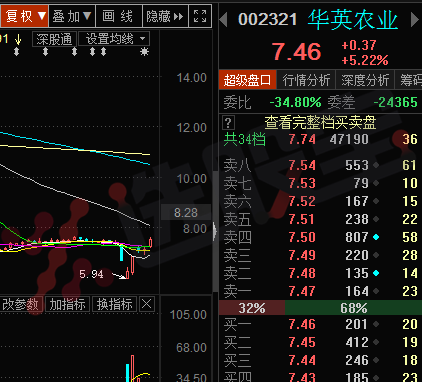Click the sun-shaped marker icon

pyautogui.click(x=144, y=52)
